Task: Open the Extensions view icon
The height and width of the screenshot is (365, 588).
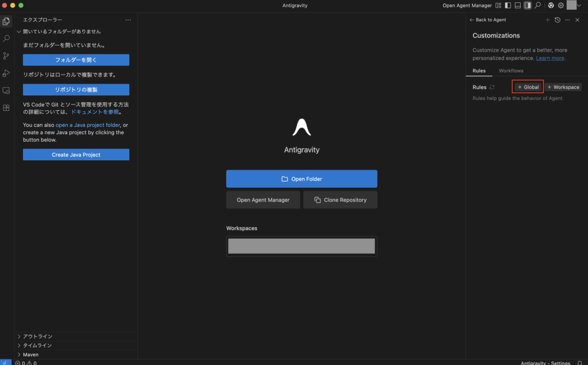Action: [6, 107]
